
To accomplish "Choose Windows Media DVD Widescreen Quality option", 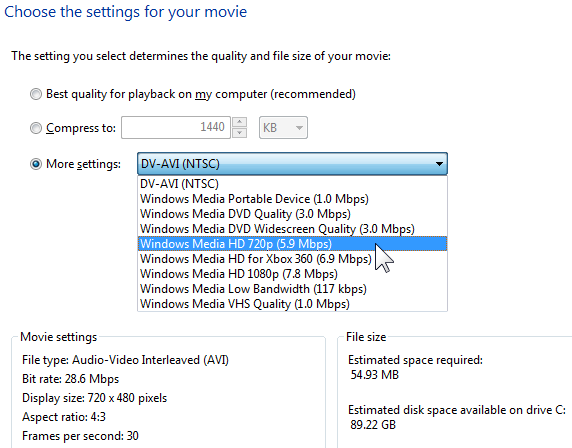I will pyautogui.click(x=292, y=229).
